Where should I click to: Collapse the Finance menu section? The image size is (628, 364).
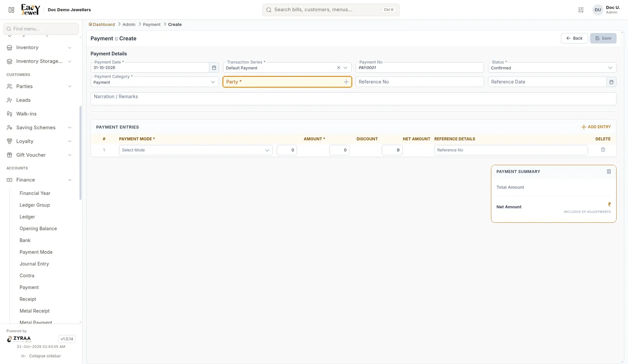pos(69,180)
